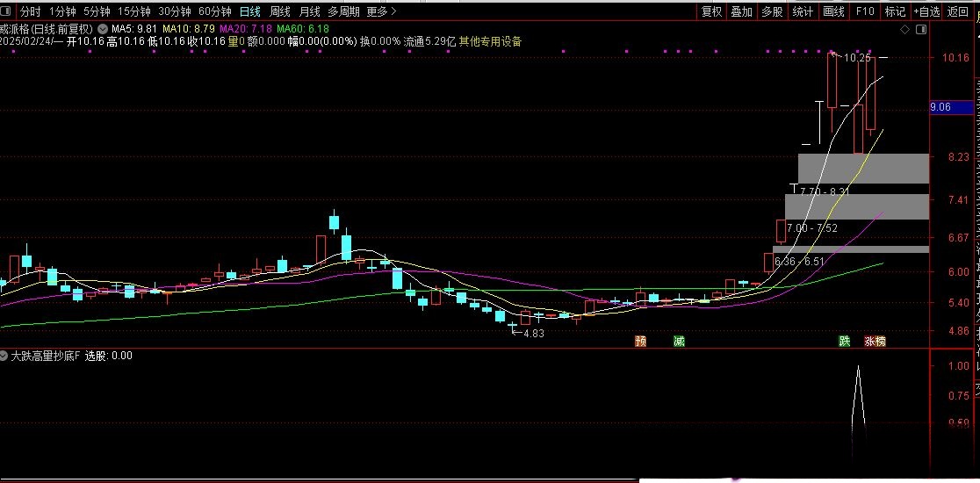Click the 跌 event marker icon

point(844,341)
